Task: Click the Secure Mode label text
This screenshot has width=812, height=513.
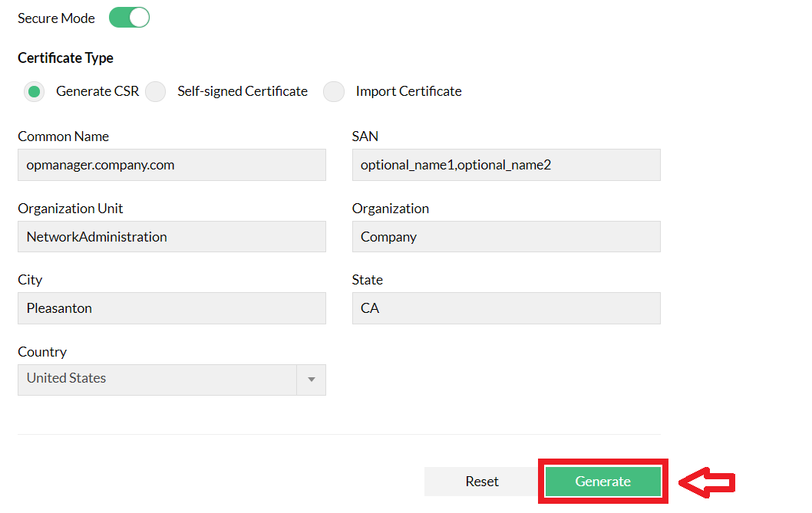Action: [x=56, y=18]
